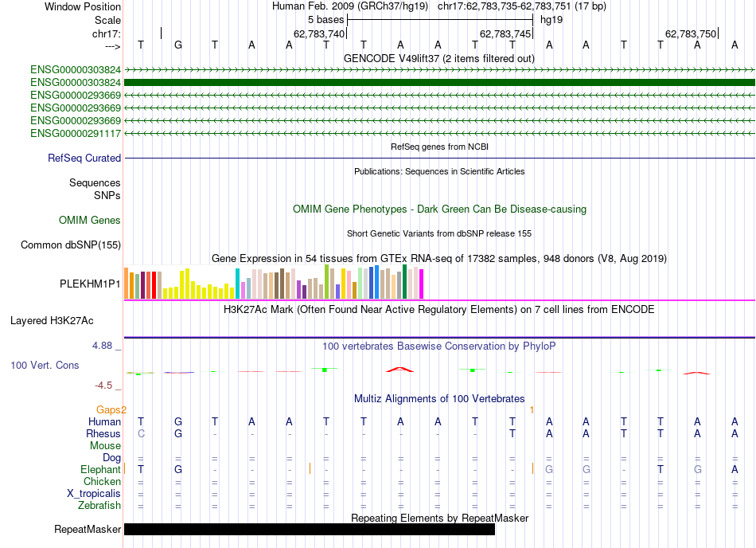
Task: Click the orange Gaps label
Action: click(108, 409)
